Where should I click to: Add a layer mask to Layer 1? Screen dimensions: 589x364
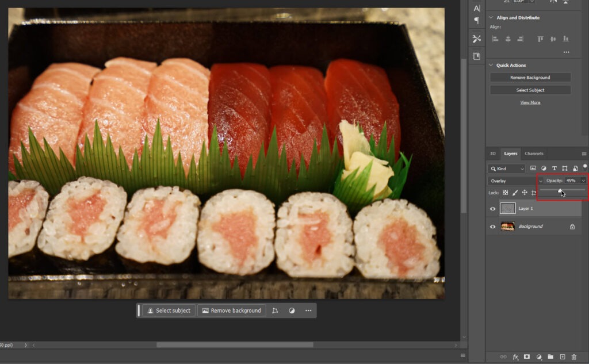(x=527, y=357)
